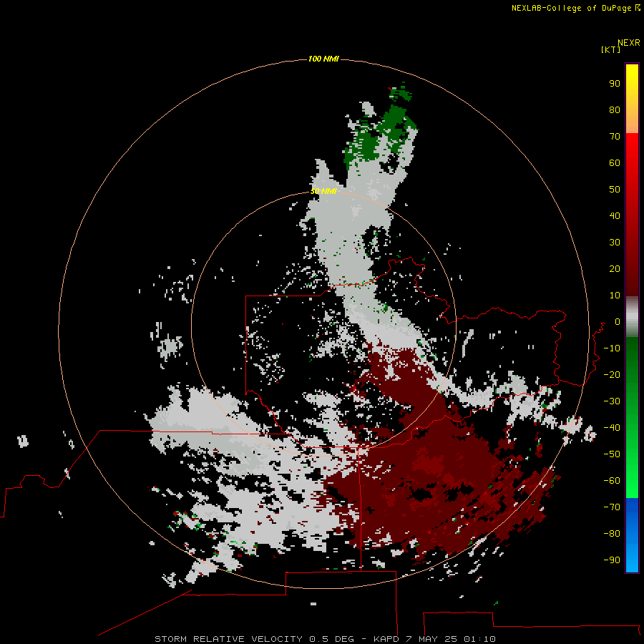Click the 50 NMI range ring label

(323, 191)
